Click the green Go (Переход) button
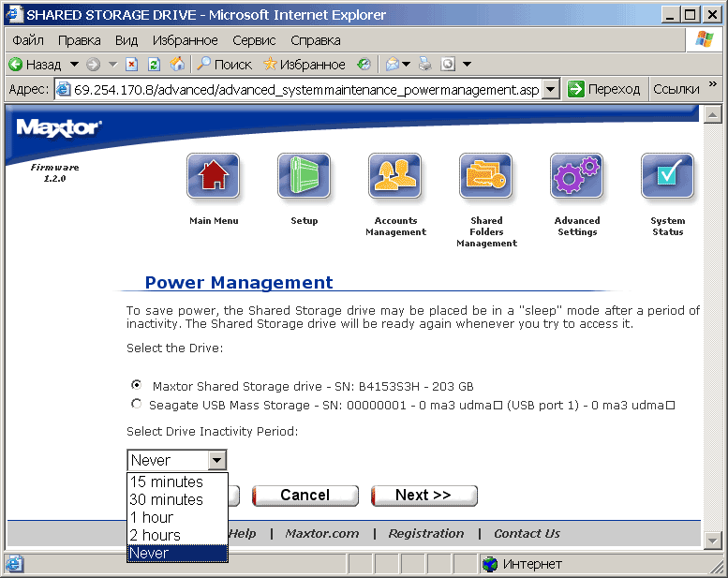The height and width of the screenshot is (578, 728). 603,89
